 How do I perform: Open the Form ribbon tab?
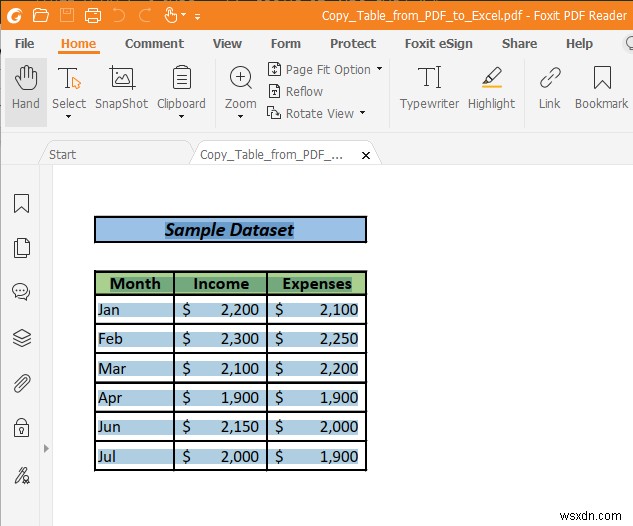tap(286, 44)
